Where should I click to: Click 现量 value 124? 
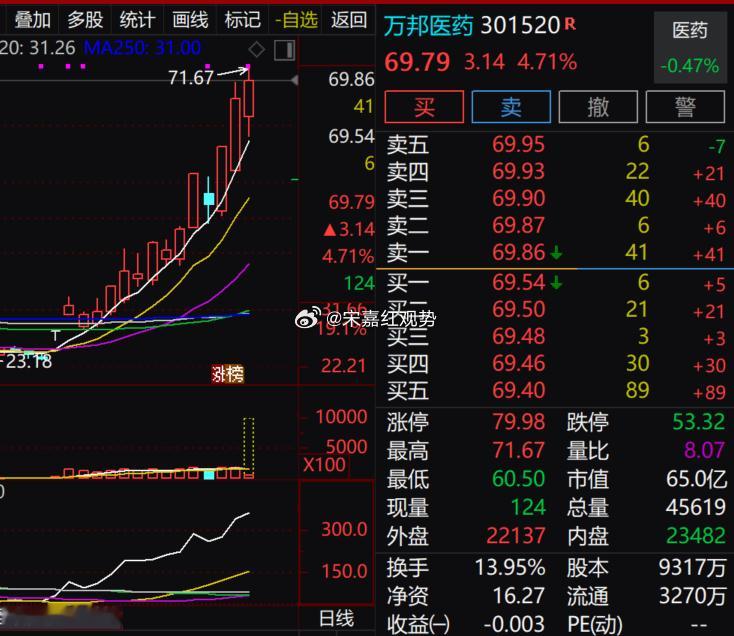tap(528, 507)
